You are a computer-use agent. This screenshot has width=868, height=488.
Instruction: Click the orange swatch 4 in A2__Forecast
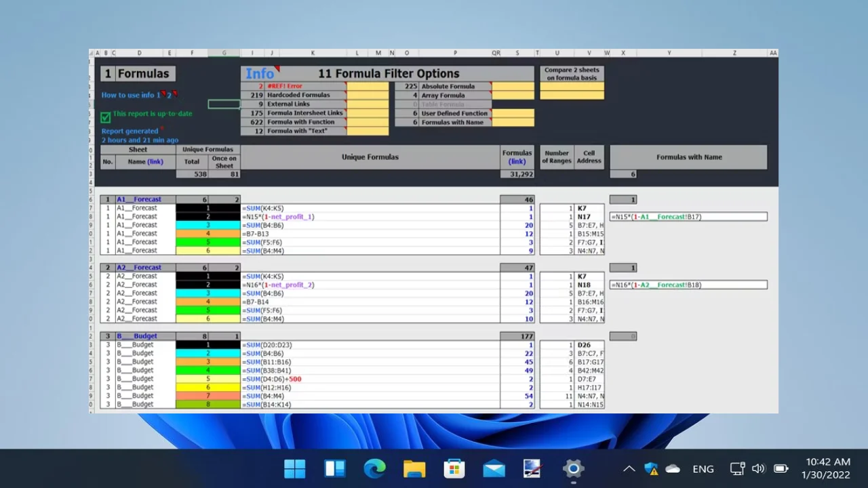[x=208, y=302]
